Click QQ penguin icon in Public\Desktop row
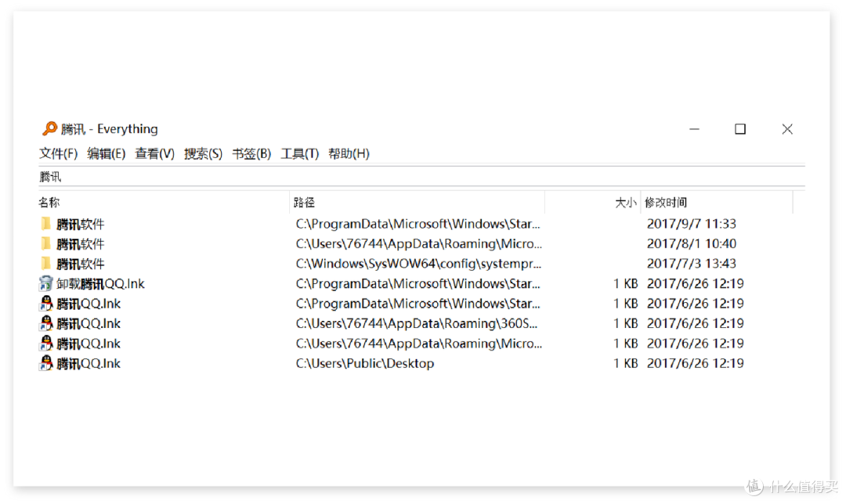Viewport: 846px width, 504px height. click(46, 363)
